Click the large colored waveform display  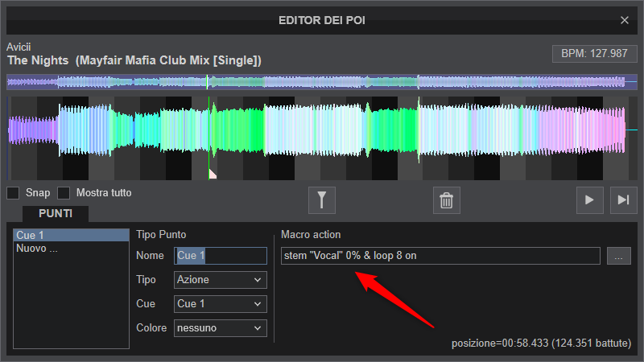(x=322, y=138)
